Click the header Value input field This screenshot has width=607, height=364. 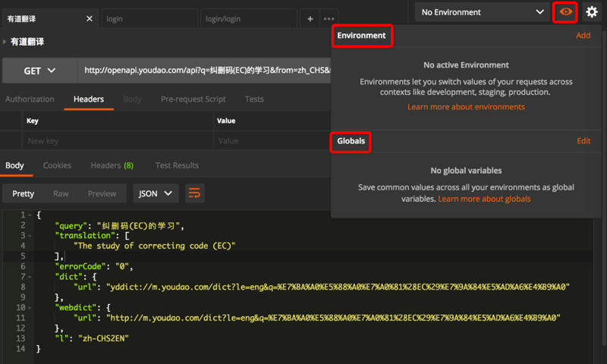click(x=272, y=141)
